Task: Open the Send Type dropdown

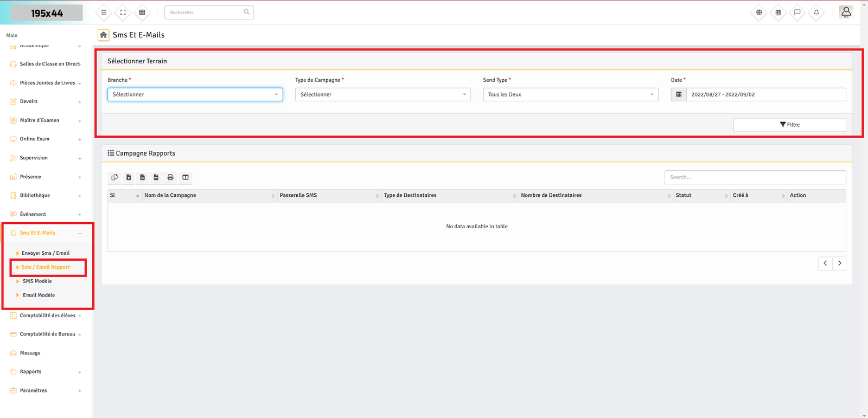Action: (570, 94)
